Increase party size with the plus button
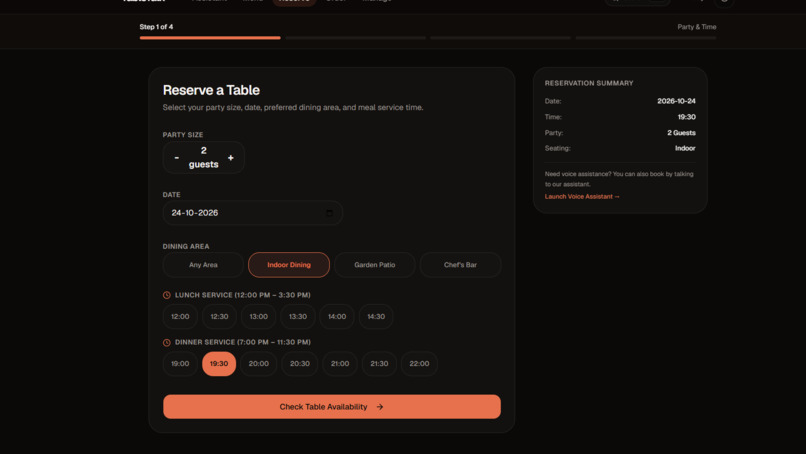Viewport: 806px width, 454px height. coord(231,158)
